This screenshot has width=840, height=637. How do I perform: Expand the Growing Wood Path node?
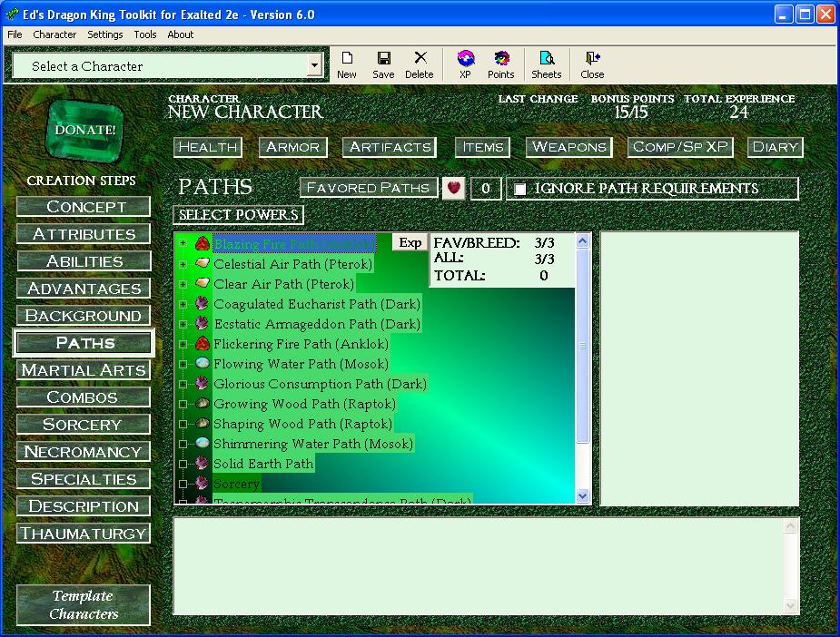183,404
